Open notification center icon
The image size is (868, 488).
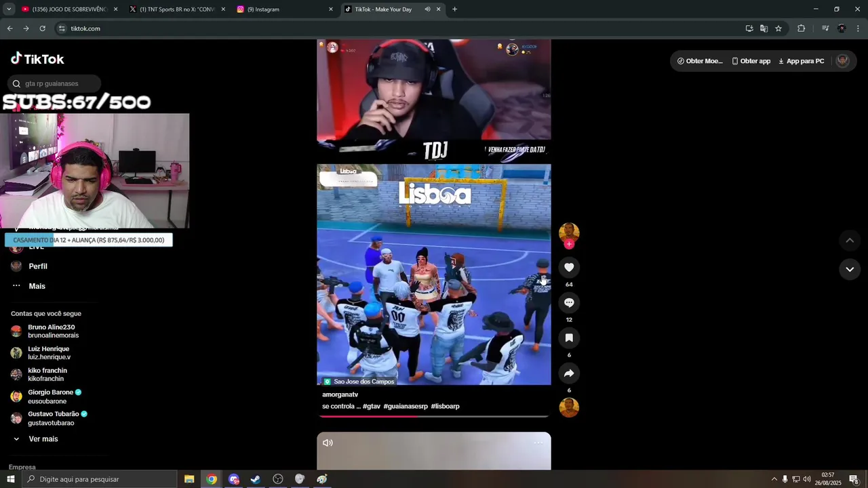point(854,480)
